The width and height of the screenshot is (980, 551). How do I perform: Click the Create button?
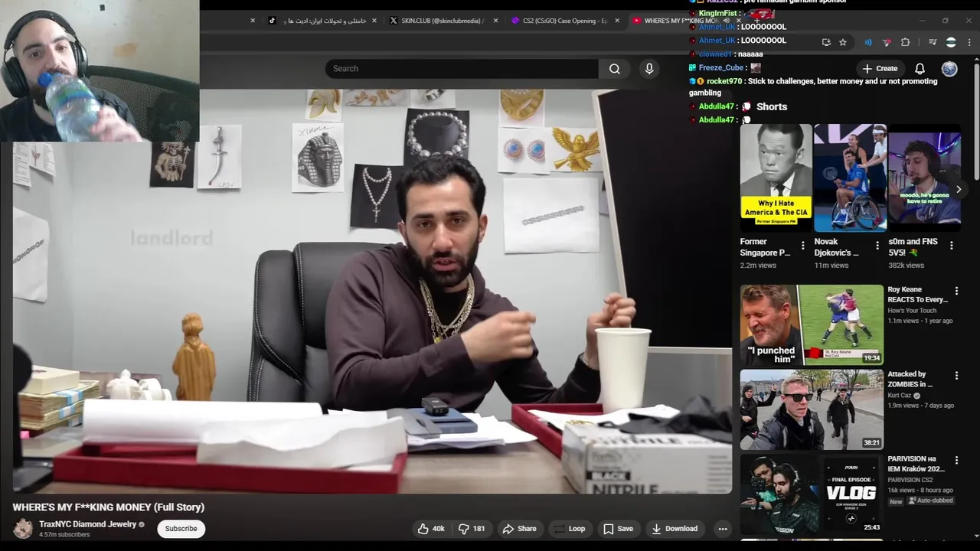(880, 69)
